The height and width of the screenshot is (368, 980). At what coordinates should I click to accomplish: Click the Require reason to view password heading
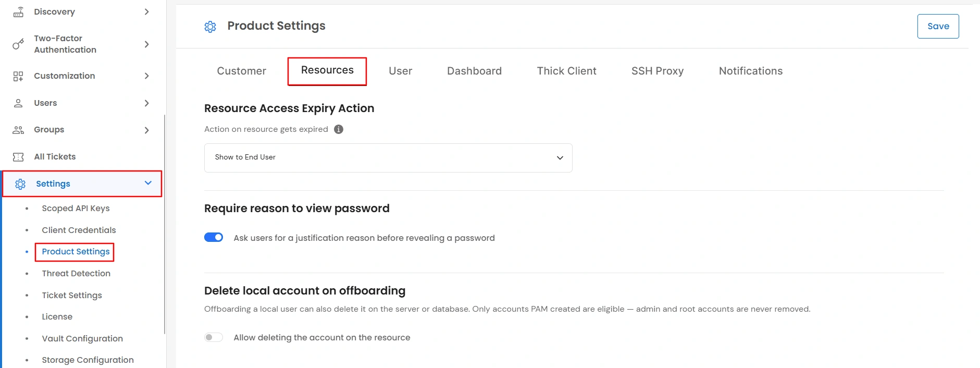click(x=297, y=208)
